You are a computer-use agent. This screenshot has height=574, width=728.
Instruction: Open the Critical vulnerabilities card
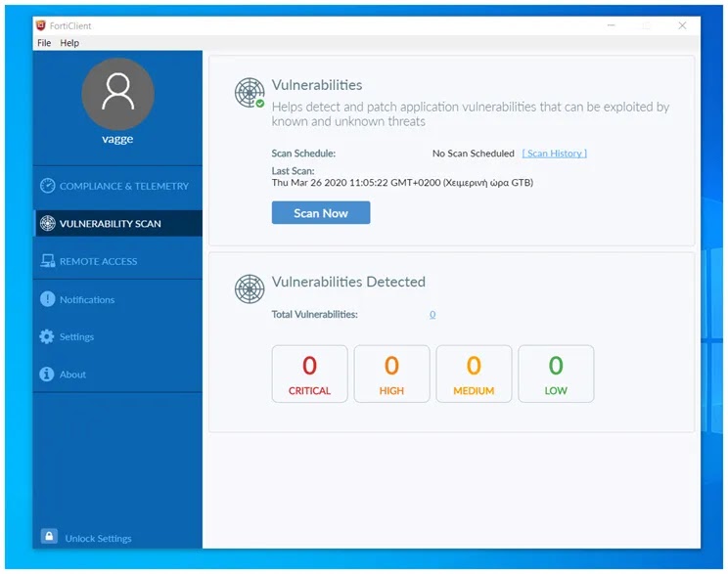[309, 374]
